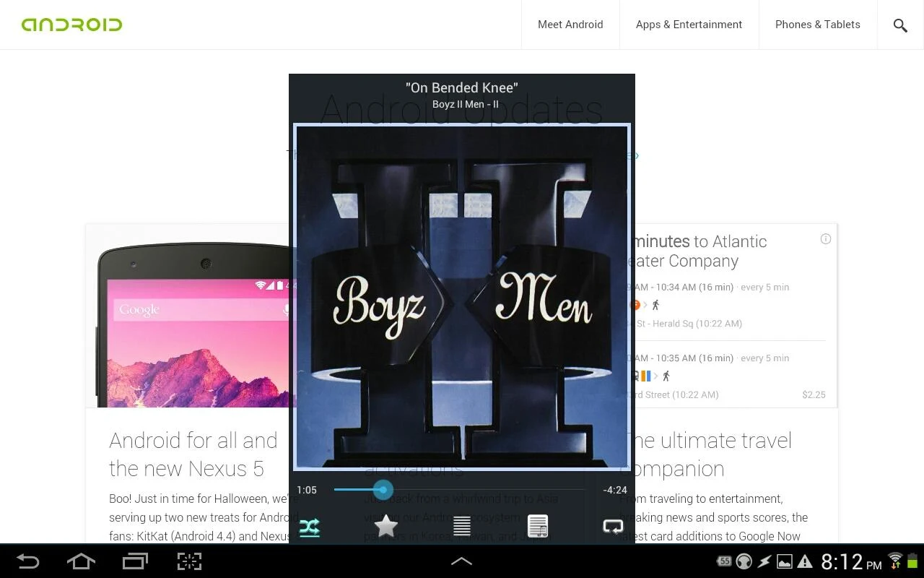The width and height of the screenshot is (924, 578).
Task: Tap the screenshot capture button
Action: coord(189,561)
